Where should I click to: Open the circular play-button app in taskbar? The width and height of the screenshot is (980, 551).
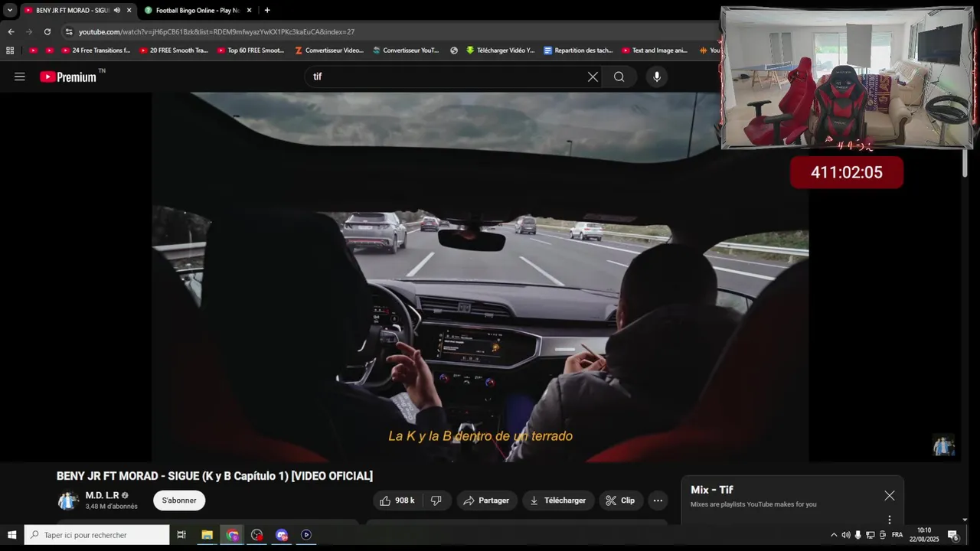[306, 535]
